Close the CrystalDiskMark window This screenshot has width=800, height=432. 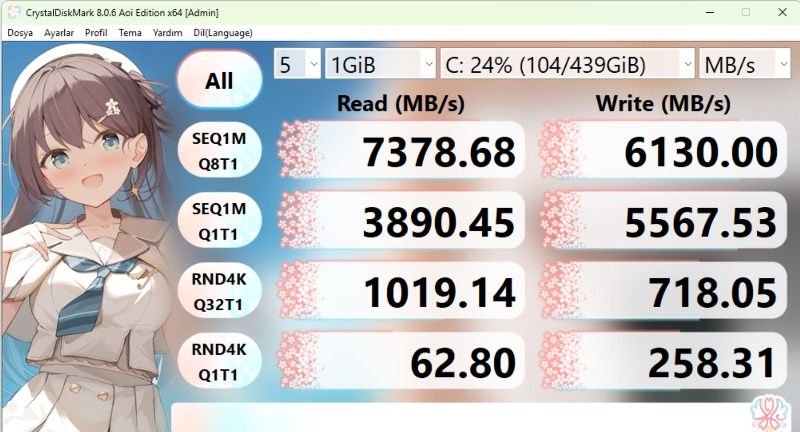point(782,12)
